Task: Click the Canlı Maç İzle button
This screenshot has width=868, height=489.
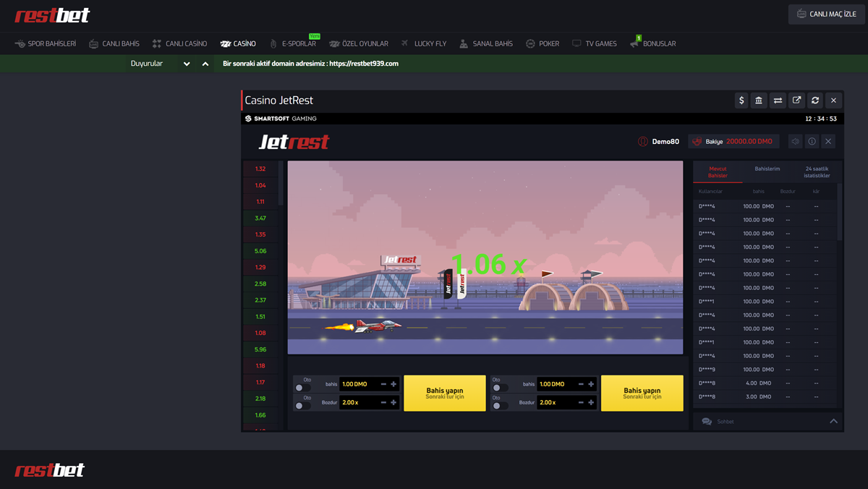Action: click(827, 14)
